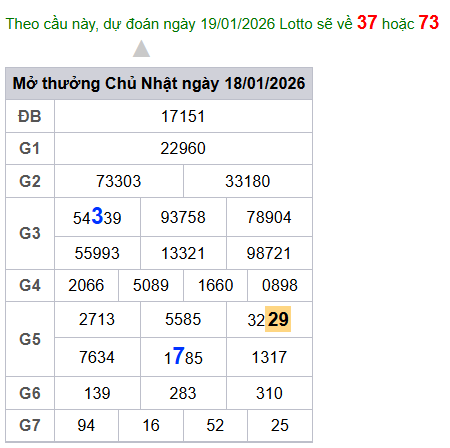Select G7 number 25
Viewport: 450px width, 448px height.
pos(280,425)
